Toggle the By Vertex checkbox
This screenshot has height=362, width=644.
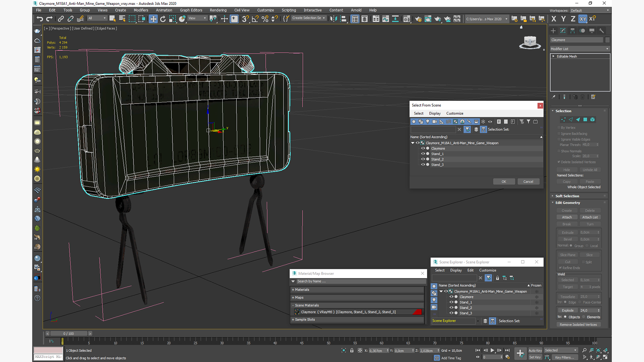(559, 128)
